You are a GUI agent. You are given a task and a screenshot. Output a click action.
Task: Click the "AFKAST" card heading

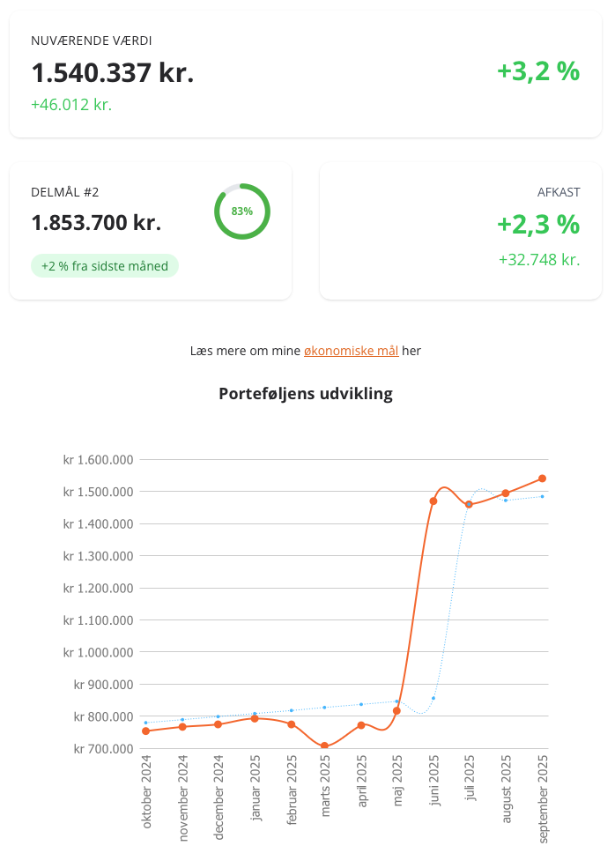click(559, 192)
